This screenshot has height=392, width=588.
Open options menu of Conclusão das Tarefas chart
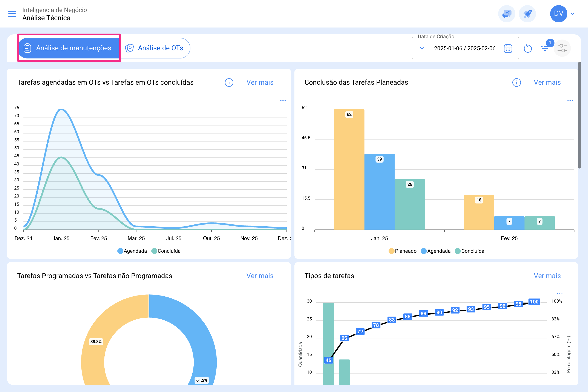[570, 101]
